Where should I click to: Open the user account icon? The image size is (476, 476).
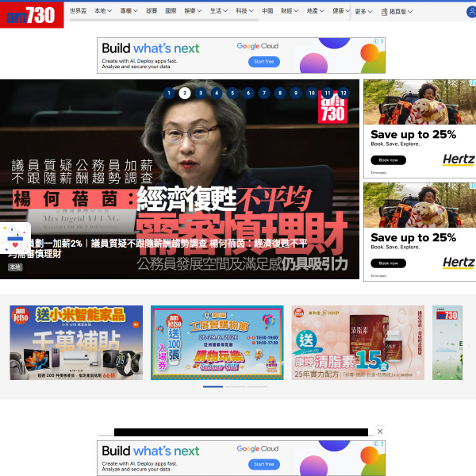[x=471, y=12]
